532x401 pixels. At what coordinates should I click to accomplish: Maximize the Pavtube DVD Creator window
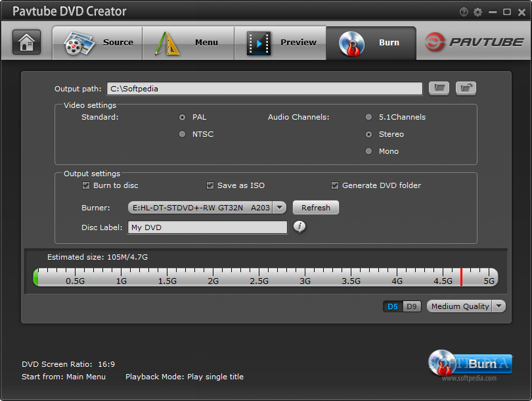(507, 12)
